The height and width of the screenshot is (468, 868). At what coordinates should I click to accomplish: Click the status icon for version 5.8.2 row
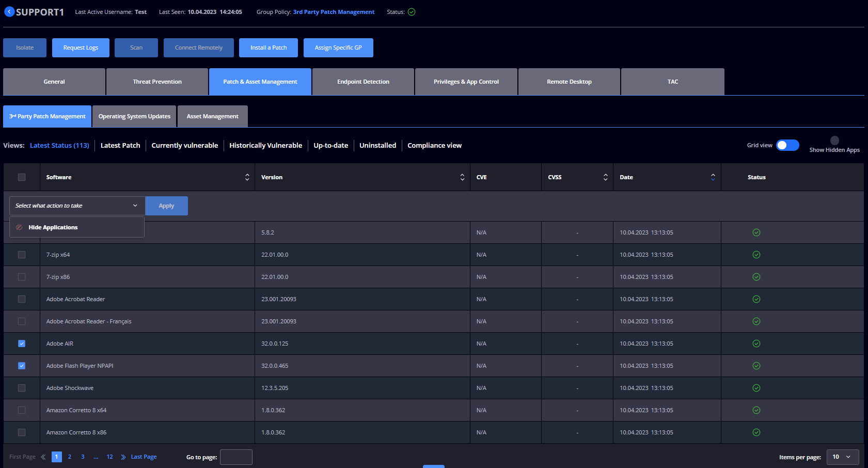click(756, 232)
